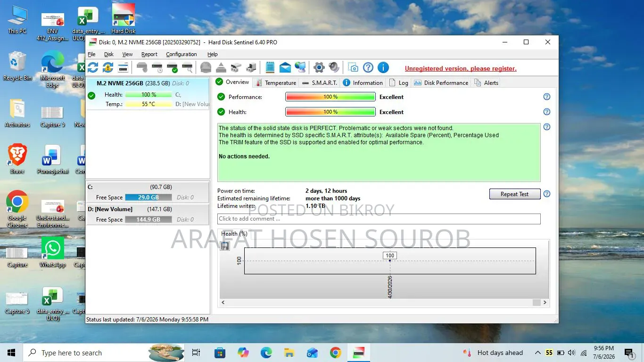Click the Unregistered version register link
The width and height of the screenshot is (644, 362).
[461, 68]
